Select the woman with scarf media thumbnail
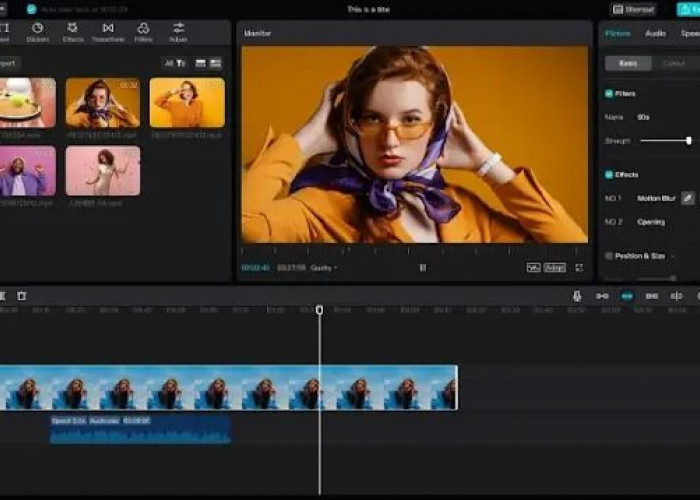The width and height of the screenshot is (700, 500). pos(103,103)
